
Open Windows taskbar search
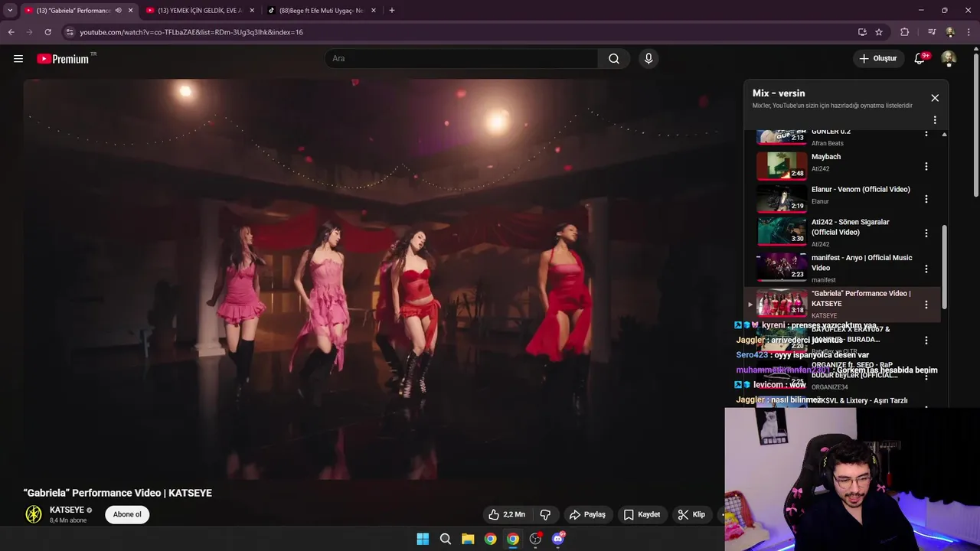[x=446, y=539]
